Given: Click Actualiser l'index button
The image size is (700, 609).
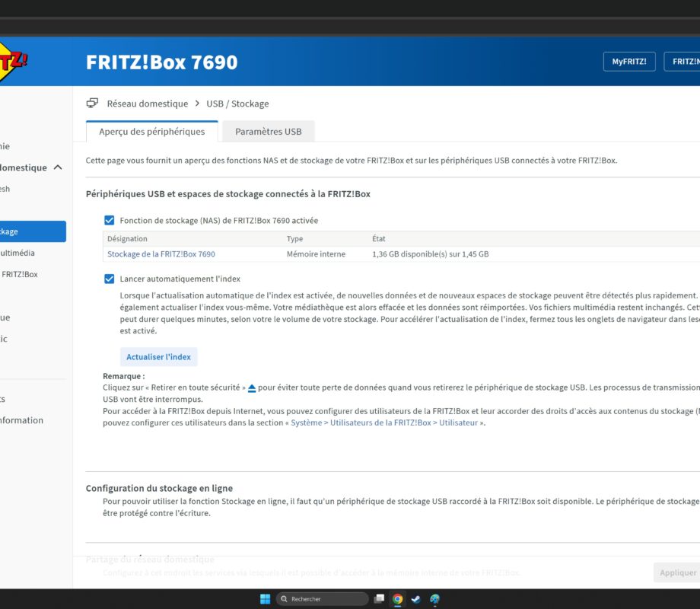Looking at the screenshot, I should point(158,357).
